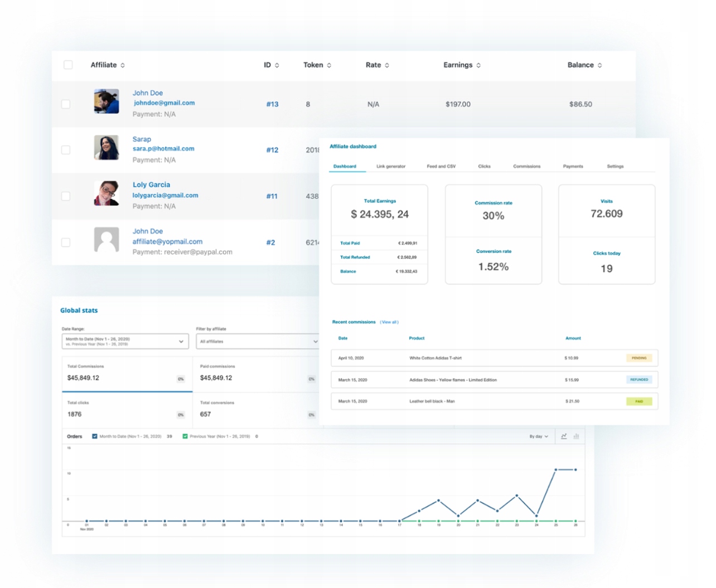Screen dimensions: 716x588
Task: Open the Payments tab
Action: [573, 166]
